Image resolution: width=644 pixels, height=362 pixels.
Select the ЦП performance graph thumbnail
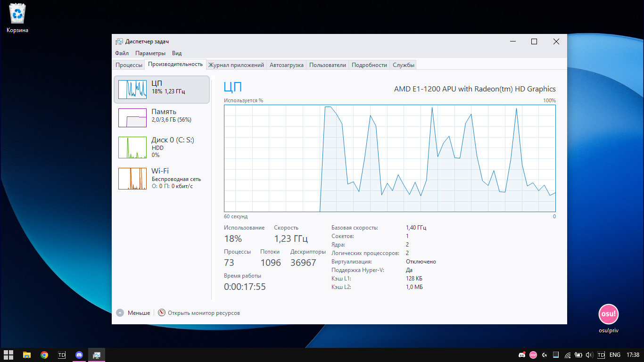tap(132, 89)
